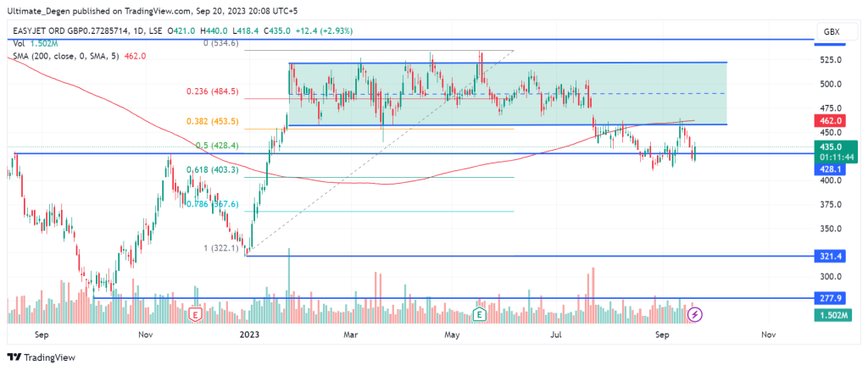Viewport: 868px width, 370px height.
Task: Click the Jul label on time axis
Action: 556,334
